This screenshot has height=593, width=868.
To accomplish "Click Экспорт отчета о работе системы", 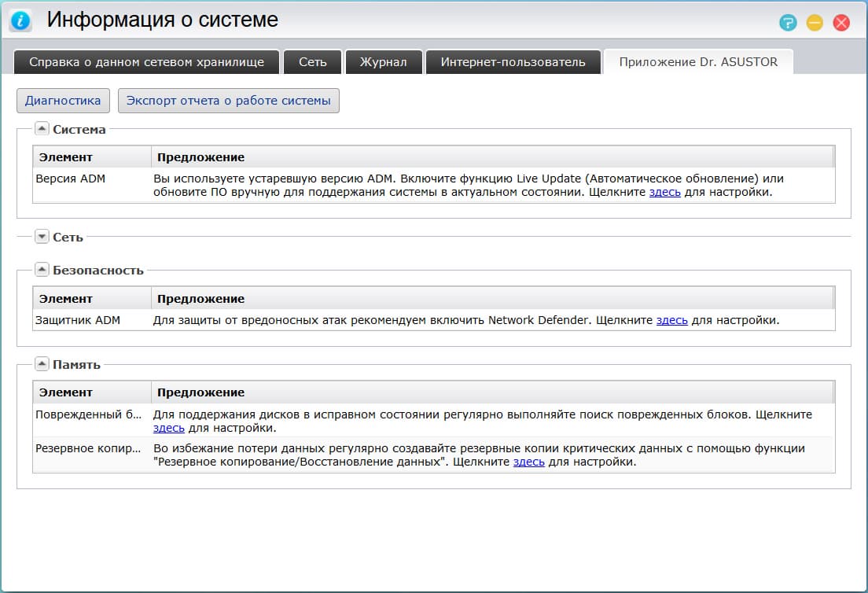I will coord(228,100).
